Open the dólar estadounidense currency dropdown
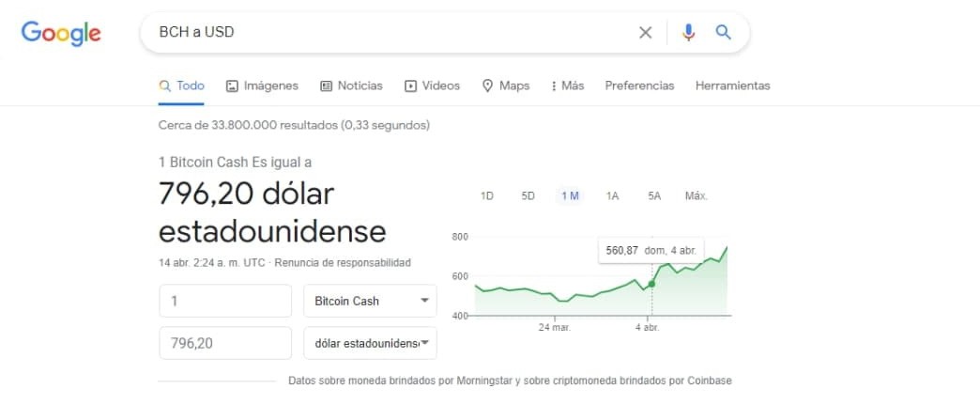 [370, 343]
